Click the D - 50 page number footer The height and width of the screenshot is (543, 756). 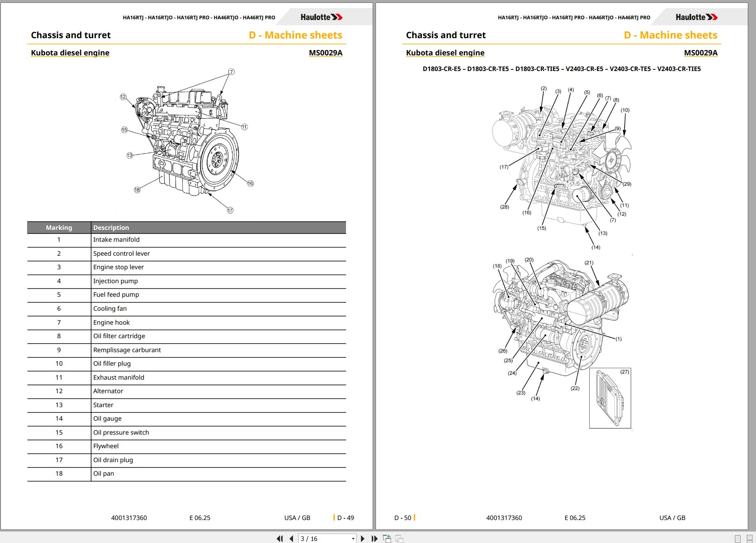tap(403, 518)
